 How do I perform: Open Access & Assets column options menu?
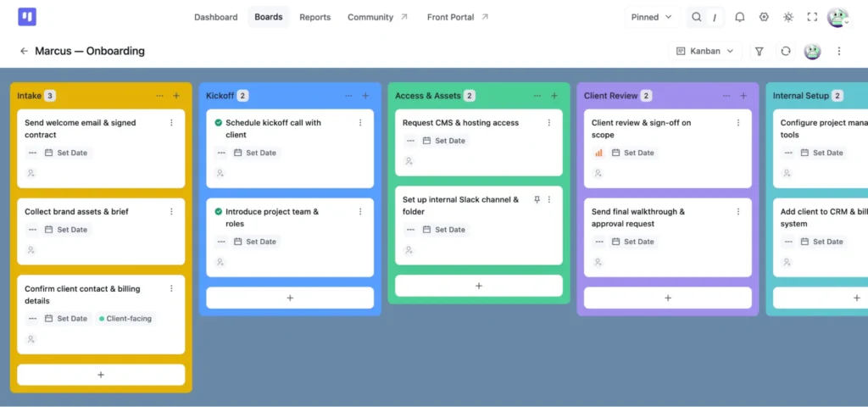537,96
